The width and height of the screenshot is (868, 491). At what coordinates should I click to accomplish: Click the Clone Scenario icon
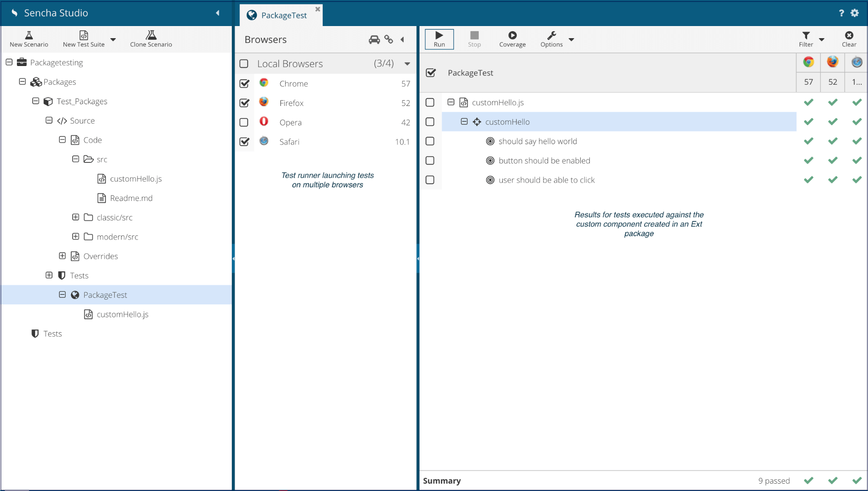151,35
